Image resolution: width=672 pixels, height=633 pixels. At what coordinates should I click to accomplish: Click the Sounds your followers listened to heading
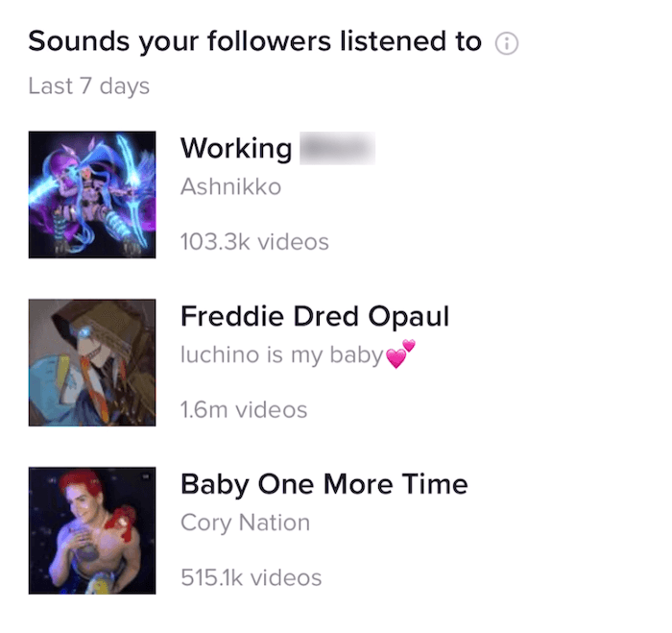click(255, 41)
